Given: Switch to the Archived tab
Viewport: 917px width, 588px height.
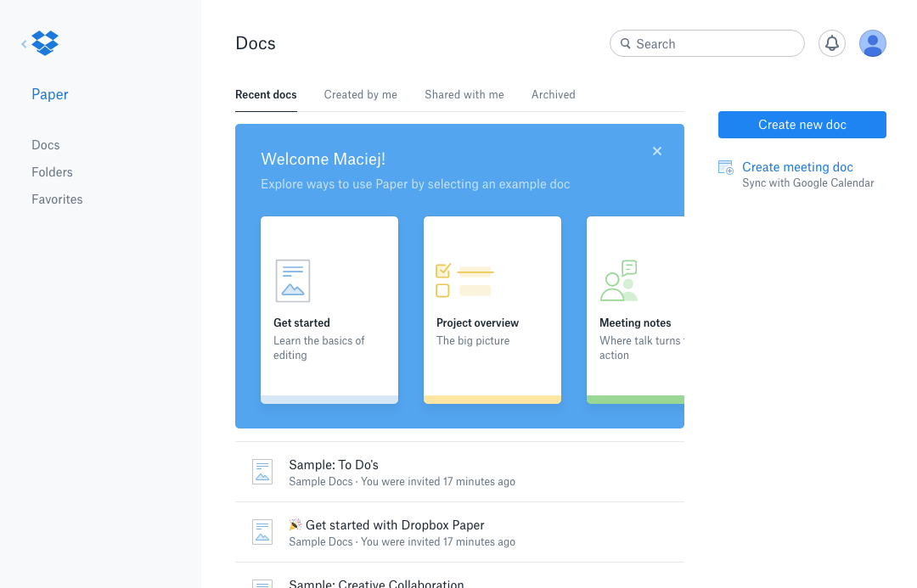Looking at the screenshot, I should (x=554, y=95).
